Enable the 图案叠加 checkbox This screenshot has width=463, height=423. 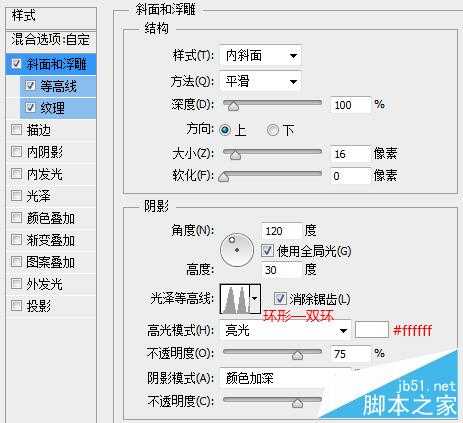pyautogui.click(x=16, y=262)
